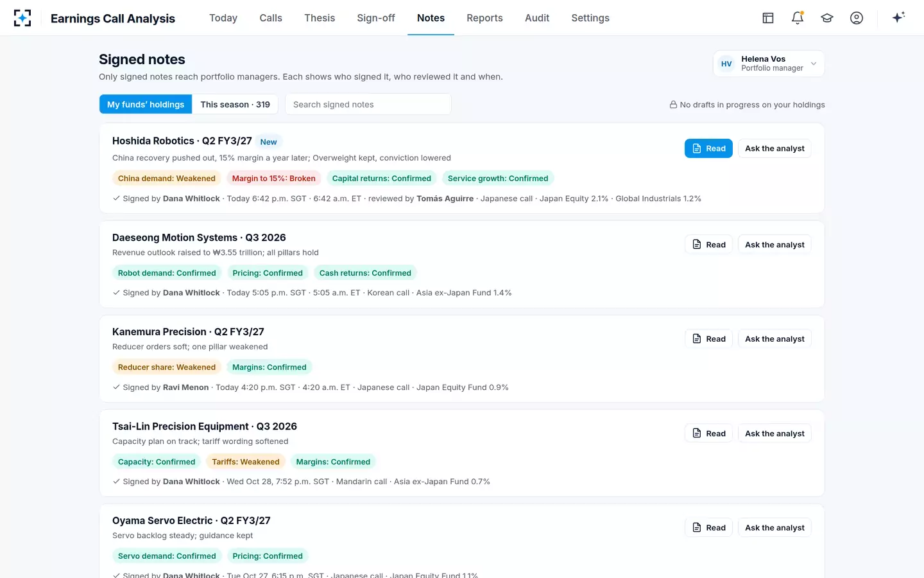Switch to This season · 319 filter
Viewport: 924px width, 578px height.
click(235, 104)
